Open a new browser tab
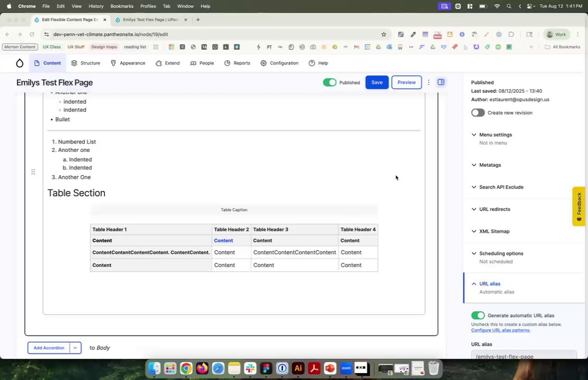Viewport: 588px width, 380px height. 198,20
